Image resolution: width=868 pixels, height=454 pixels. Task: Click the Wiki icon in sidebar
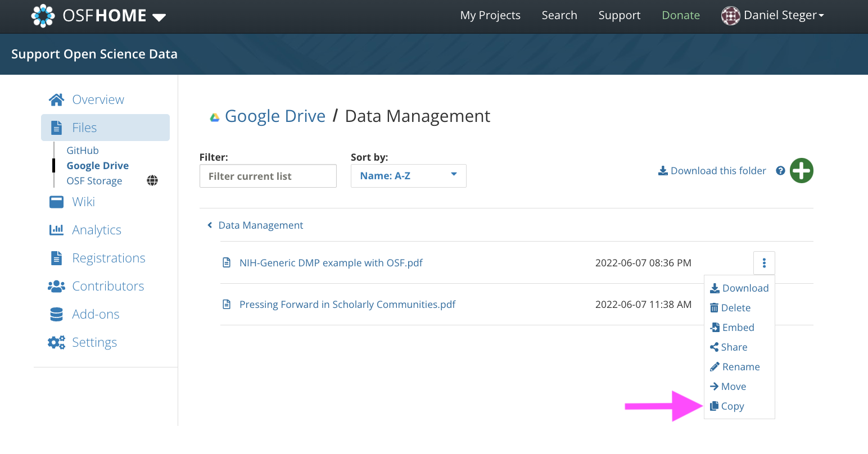[56, 202]
